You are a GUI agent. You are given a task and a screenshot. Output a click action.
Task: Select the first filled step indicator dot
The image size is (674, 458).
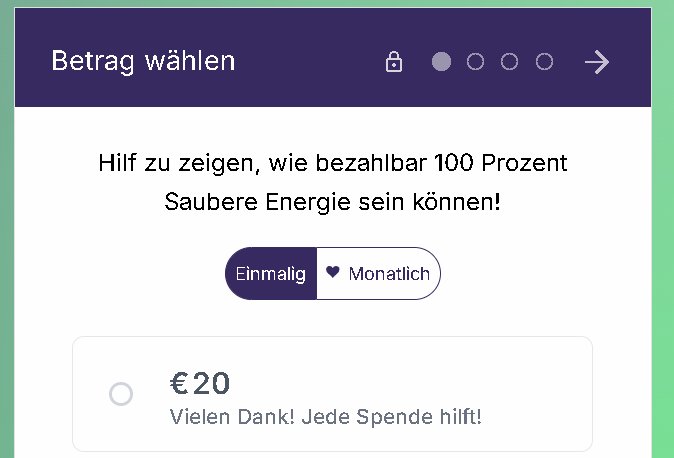[x=441, y=61]
